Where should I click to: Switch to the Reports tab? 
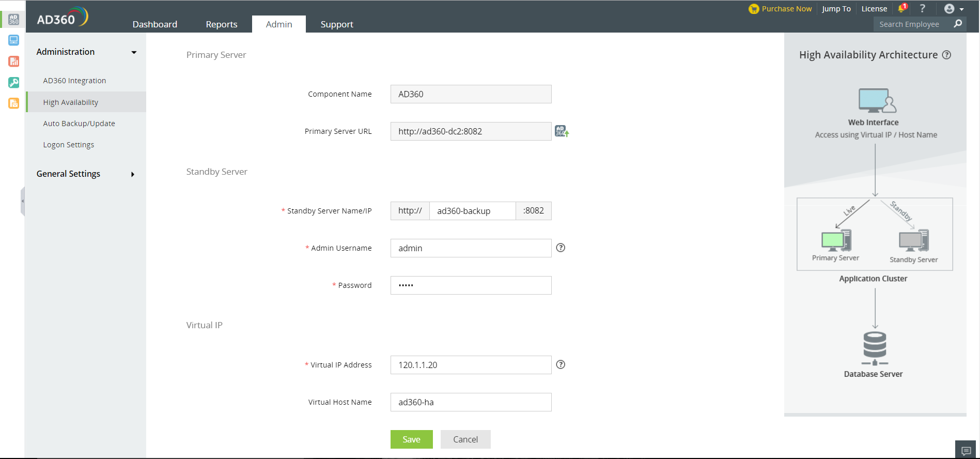[x=222, y=24]
